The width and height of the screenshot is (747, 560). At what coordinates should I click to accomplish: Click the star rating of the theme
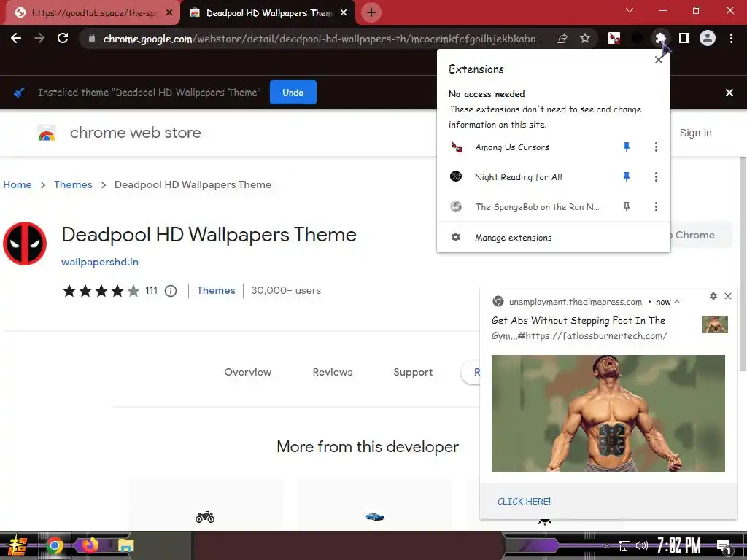pos(101,290)
